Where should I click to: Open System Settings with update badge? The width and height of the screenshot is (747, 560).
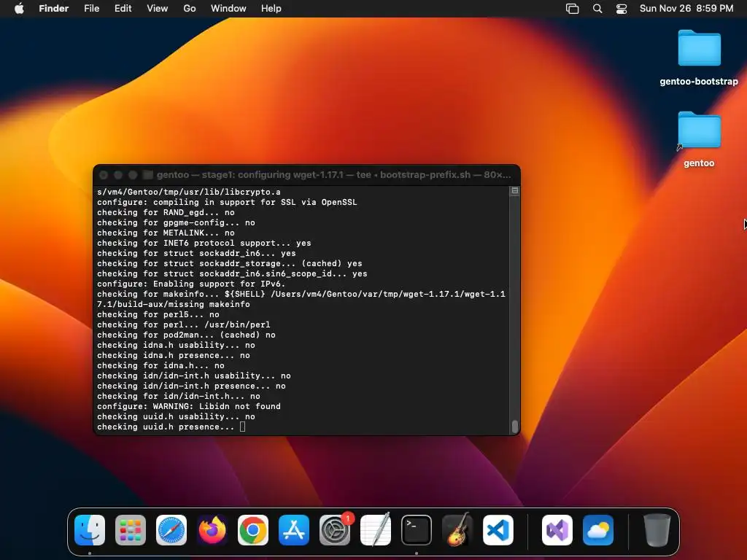pos(335,529)
